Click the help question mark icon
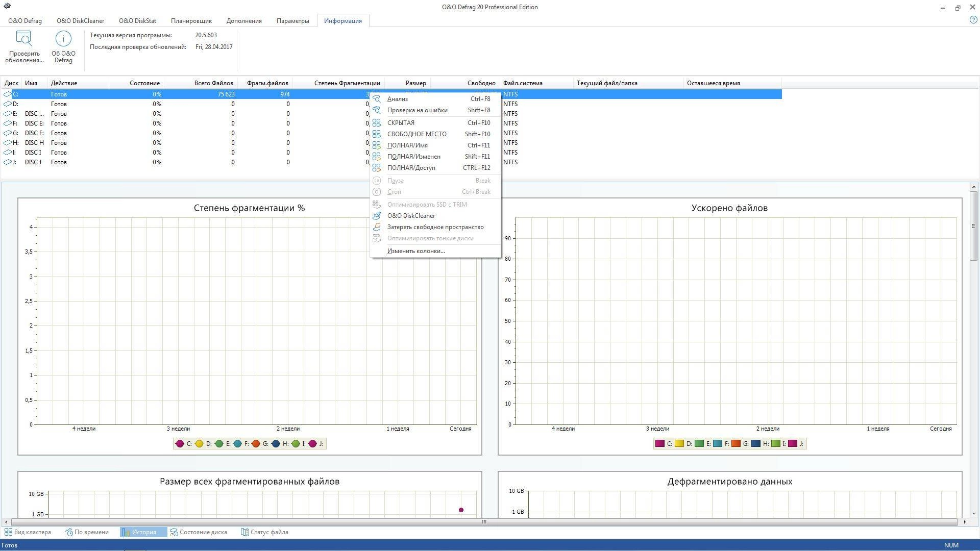This screenshot has width=980, height=551. click(973, 20)
